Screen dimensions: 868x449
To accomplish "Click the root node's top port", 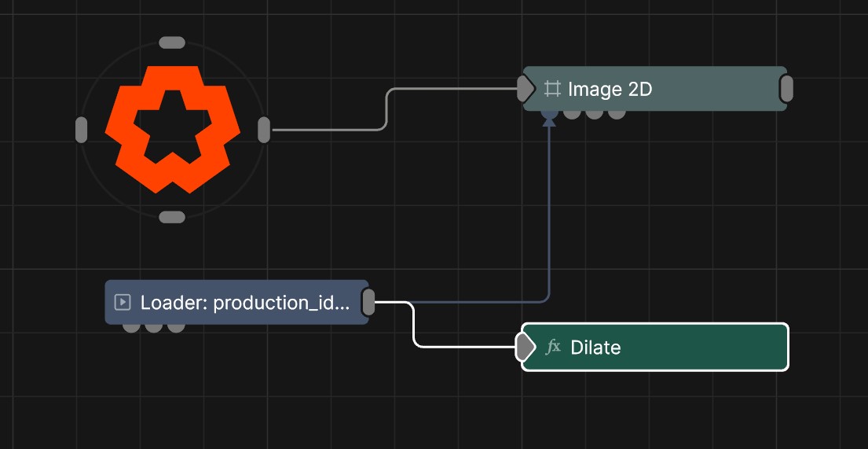I will [172, 42].
